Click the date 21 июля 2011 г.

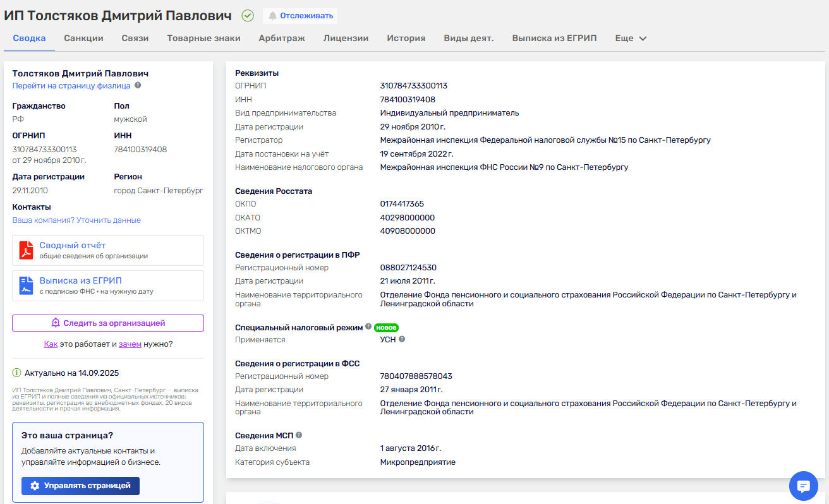click(x=408, y=281)
